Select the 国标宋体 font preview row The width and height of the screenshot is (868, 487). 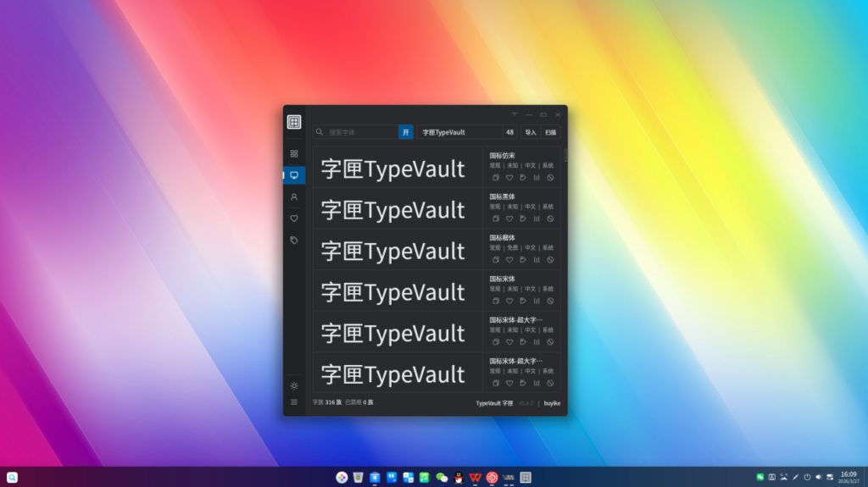398,291
